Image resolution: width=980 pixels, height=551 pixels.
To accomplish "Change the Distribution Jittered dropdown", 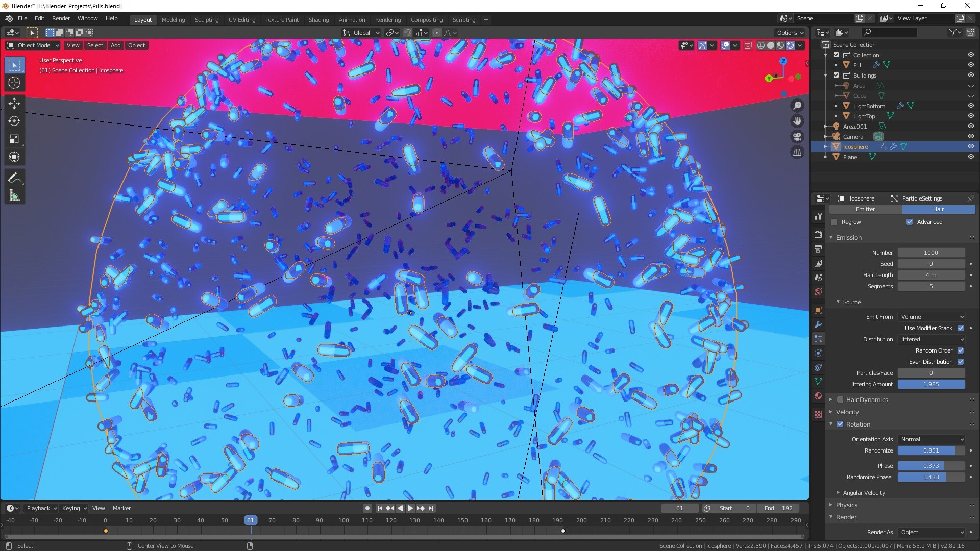I will 932,339.
